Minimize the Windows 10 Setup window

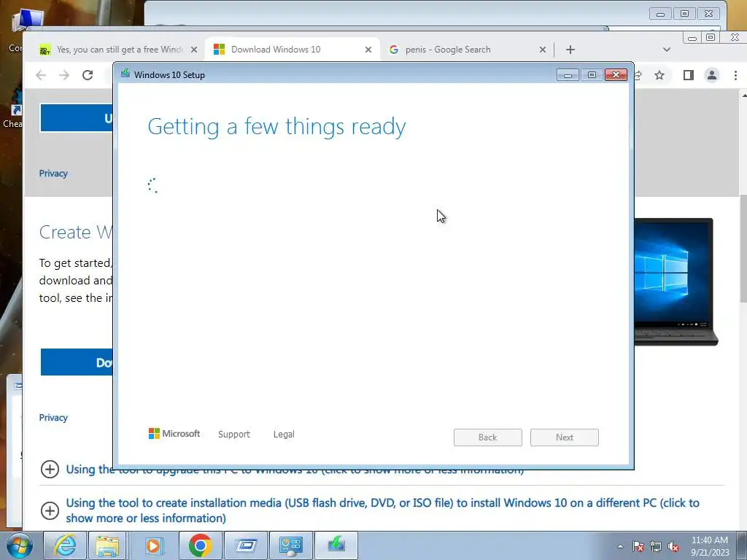(x=568, y=75)
